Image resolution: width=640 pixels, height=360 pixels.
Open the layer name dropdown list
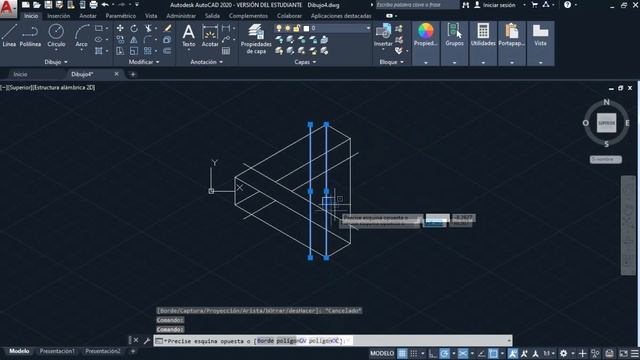[368, 28]
